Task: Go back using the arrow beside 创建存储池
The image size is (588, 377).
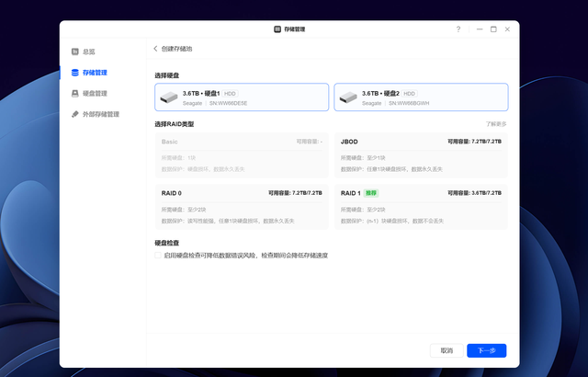Action: [155, 49]
